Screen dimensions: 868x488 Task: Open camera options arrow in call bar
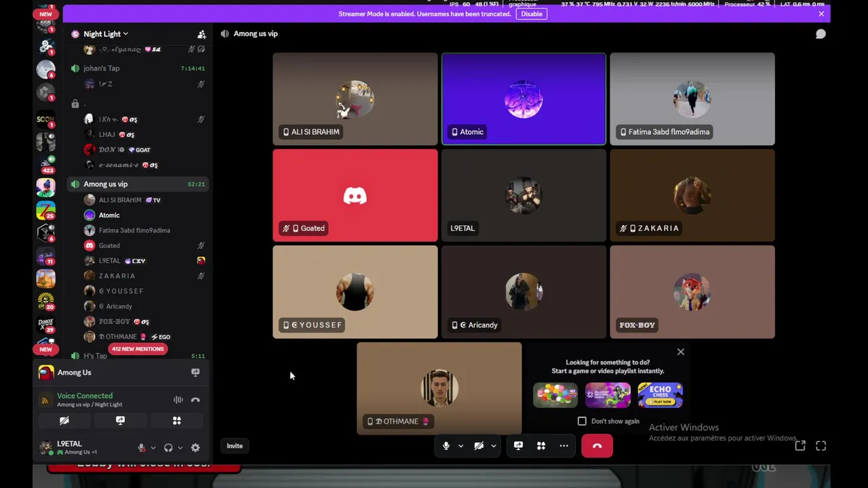(494, 446)
